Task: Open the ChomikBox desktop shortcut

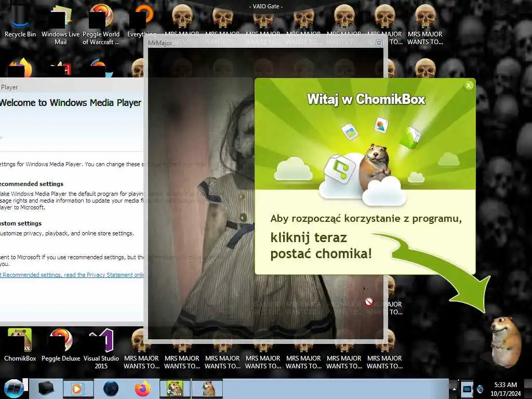Action: pyautogui.click(x=20, y=345)
